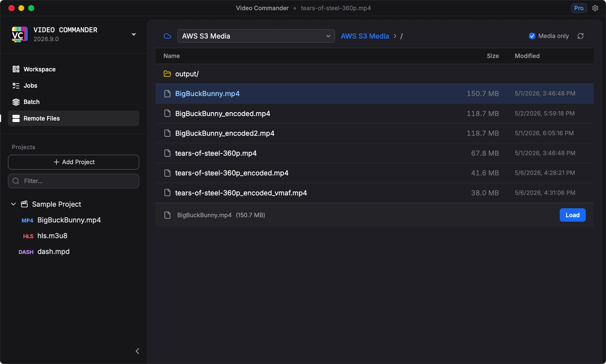606x364 pixels.
Task: Open the Batch section
Action: coord(74,101)
